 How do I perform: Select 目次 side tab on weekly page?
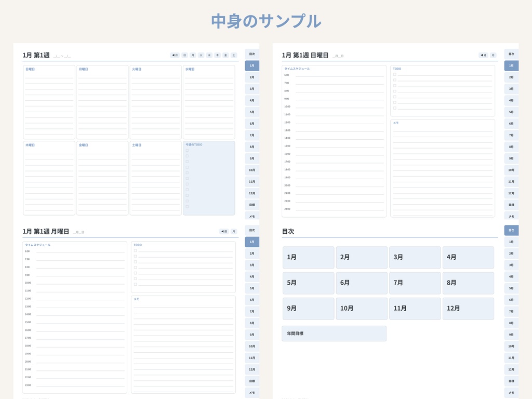252,54
